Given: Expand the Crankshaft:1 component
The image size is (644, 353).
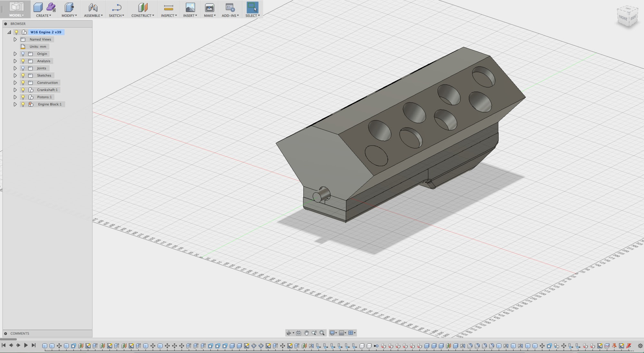Looking at the screenshot, I should (15, 90).
